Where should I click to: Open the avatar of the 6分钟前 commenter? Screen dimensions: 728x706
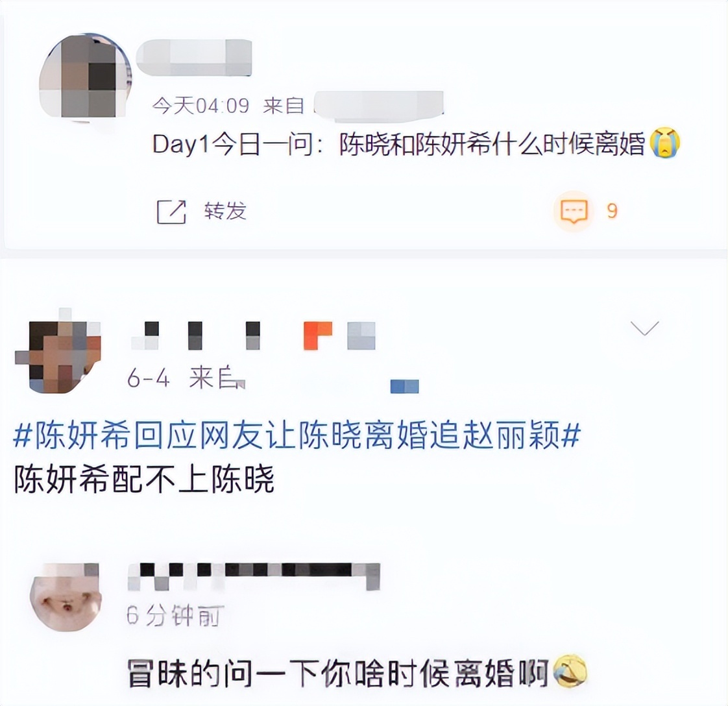66,598
